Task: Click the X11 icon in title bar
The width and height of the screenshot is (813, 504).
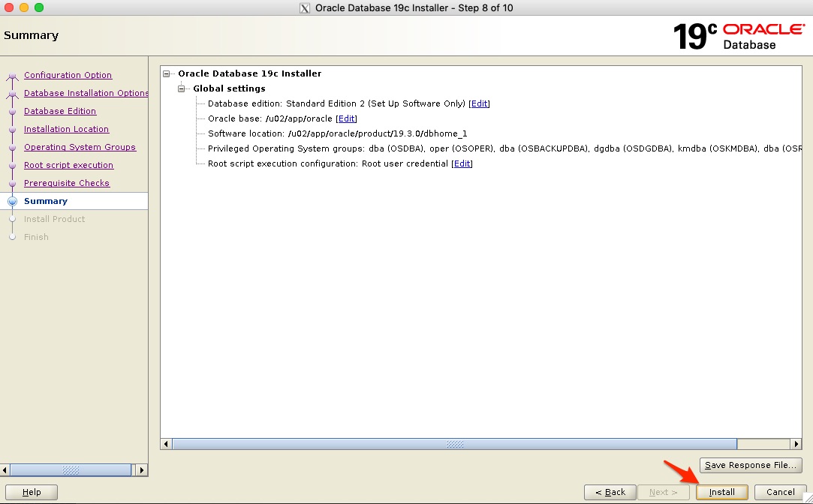Action: click(305, 7)
